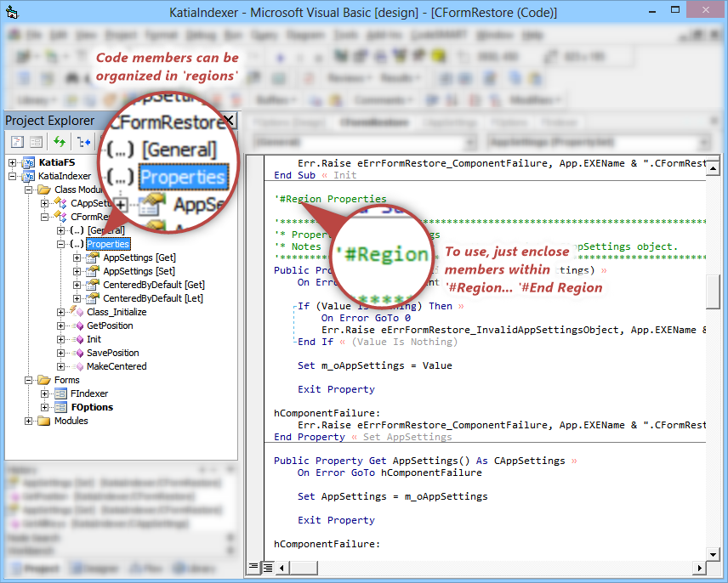Click the "End Sub" line in code

[295, 175]
